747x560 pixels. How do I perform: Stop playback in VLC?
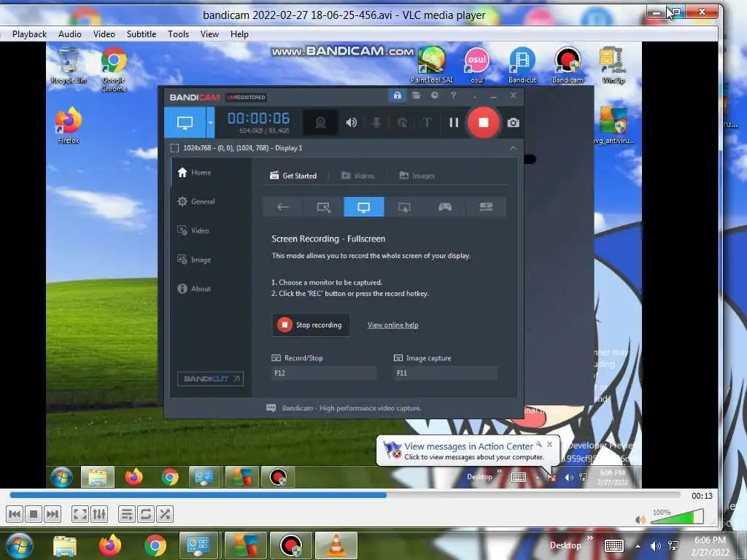coord(34,514)
